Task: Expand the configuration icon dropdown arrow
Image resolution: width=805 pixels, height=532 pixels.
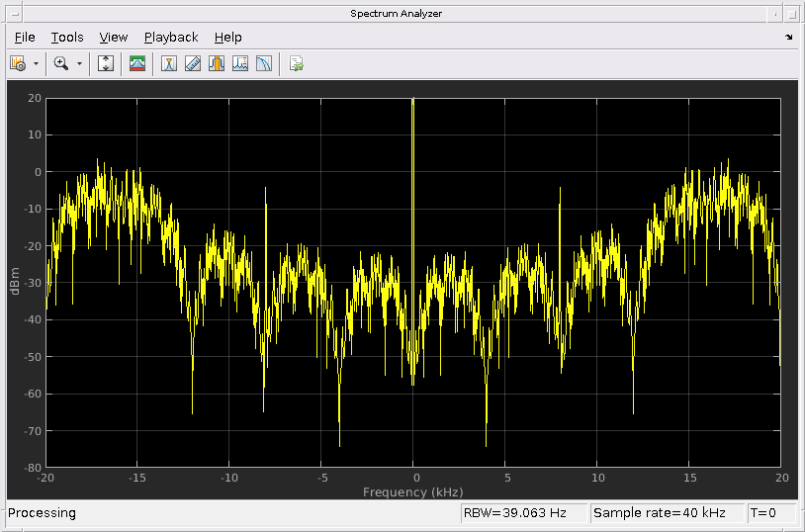Action: pyautogui.click(x=37, y=64)
